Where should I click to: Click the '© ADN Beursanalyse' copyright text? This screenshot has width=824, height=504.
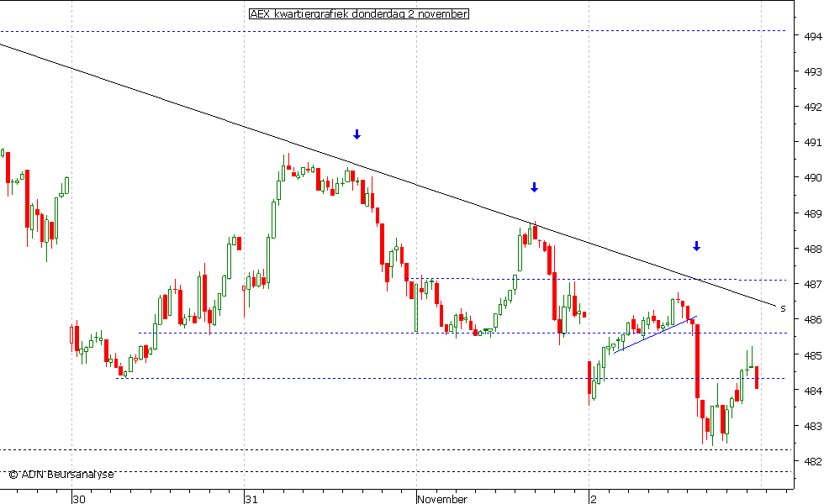click(61, 475)
